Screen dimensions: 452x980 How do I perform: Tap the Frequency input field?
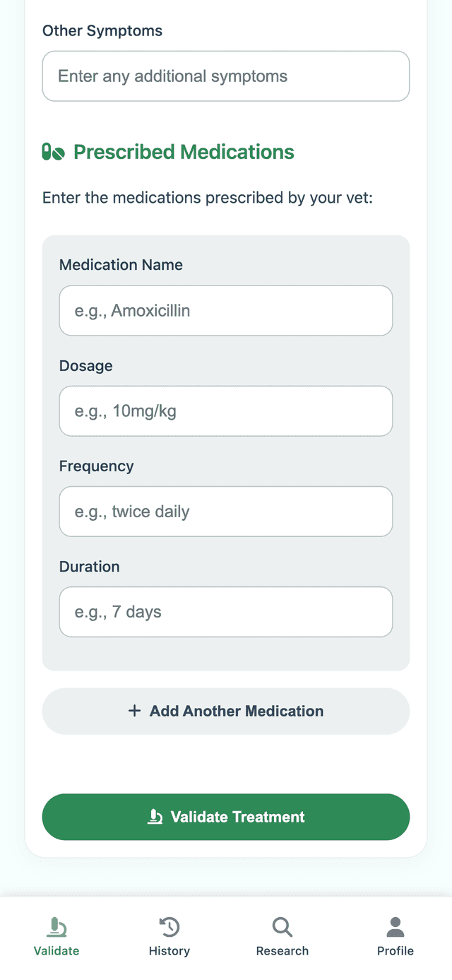(x=226, y=511)
